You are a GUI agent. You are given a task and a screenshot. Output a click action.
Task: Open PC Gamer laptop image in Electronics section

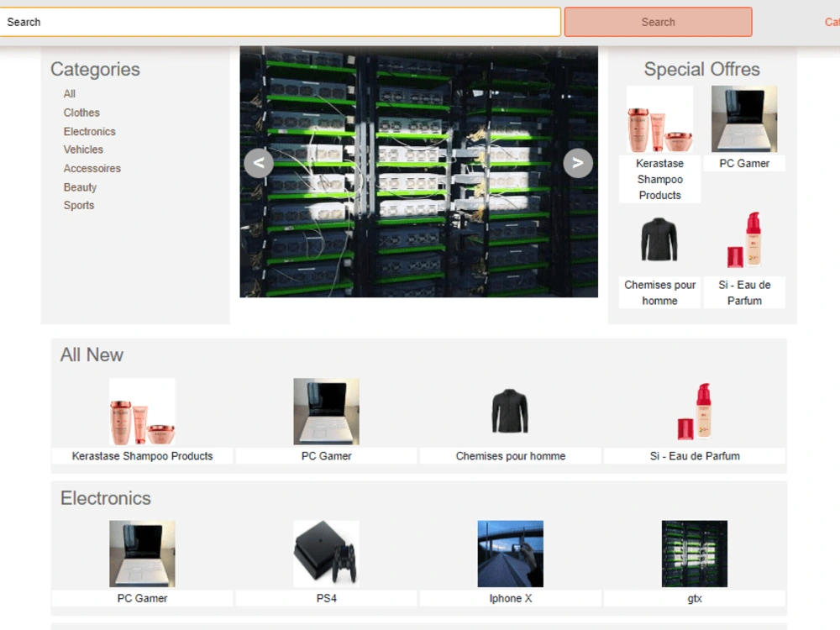click(142, 554)
